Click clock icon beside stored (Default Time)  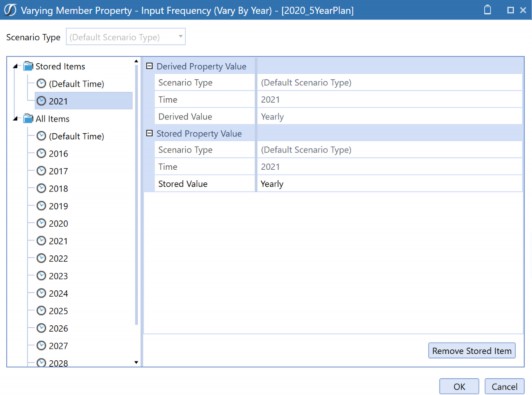click(x=41, y=83)
